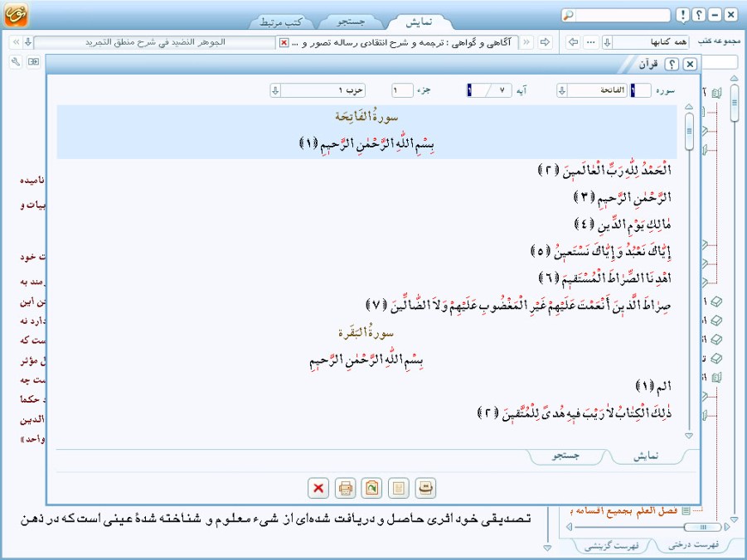Viewport: 747px width, 560px height.
Task: Click the Noor application logo
Action: pos(16,14)
